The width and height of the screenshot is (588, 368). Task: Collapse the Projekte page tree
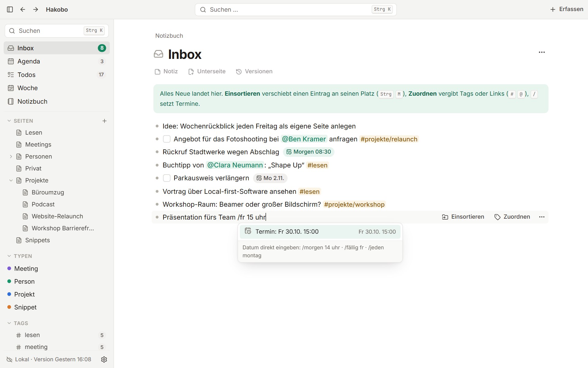coord(11,180)
